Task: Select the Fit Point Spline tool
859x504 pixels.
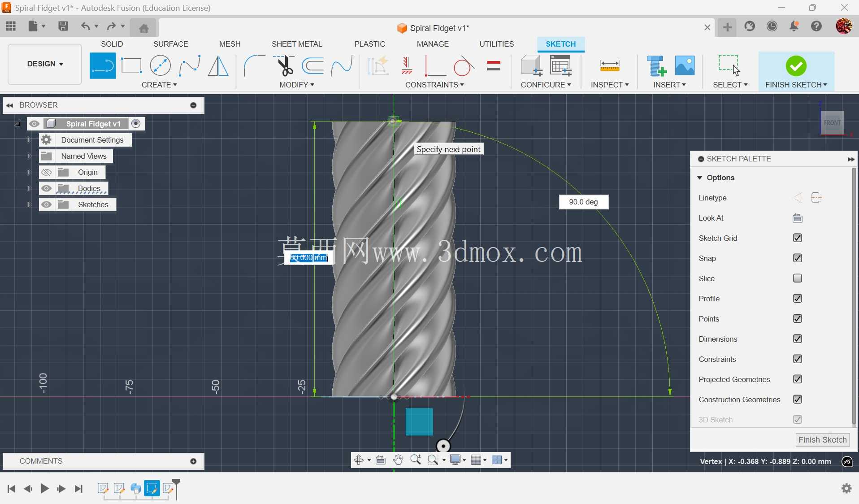Action: click(x=189, y=66)
